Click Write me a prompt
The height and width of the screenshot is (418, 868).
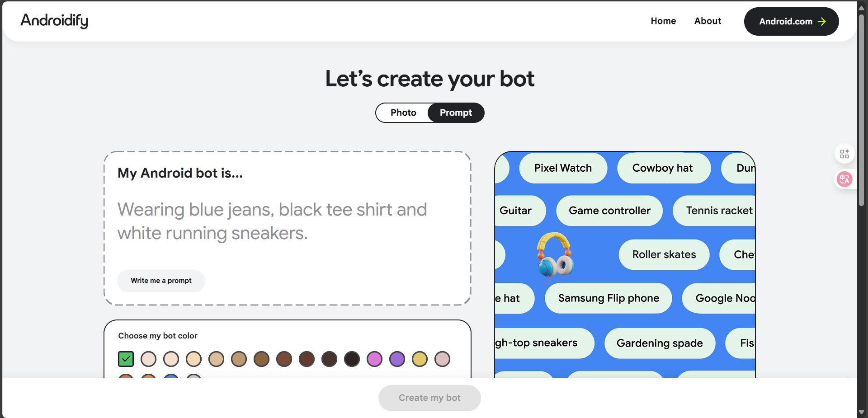(161, 281)
